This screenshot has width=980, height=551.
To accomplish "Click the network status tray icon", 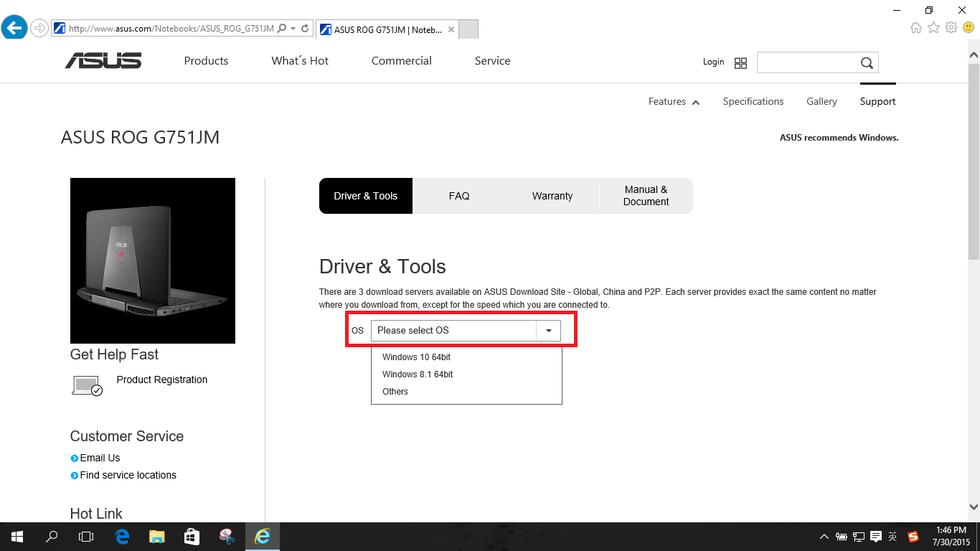I will [x=858, y=537].
